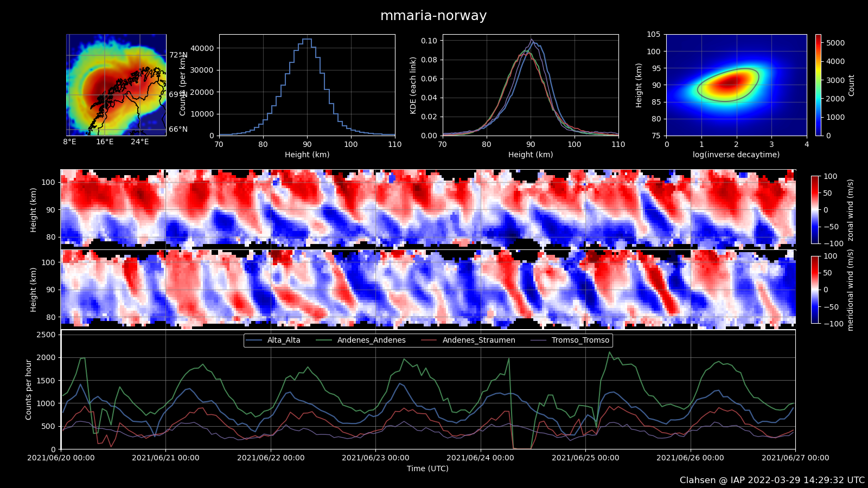Click the meridional wind time-height panel
Screen dimensions: 868x488
(x=428, y=289)
